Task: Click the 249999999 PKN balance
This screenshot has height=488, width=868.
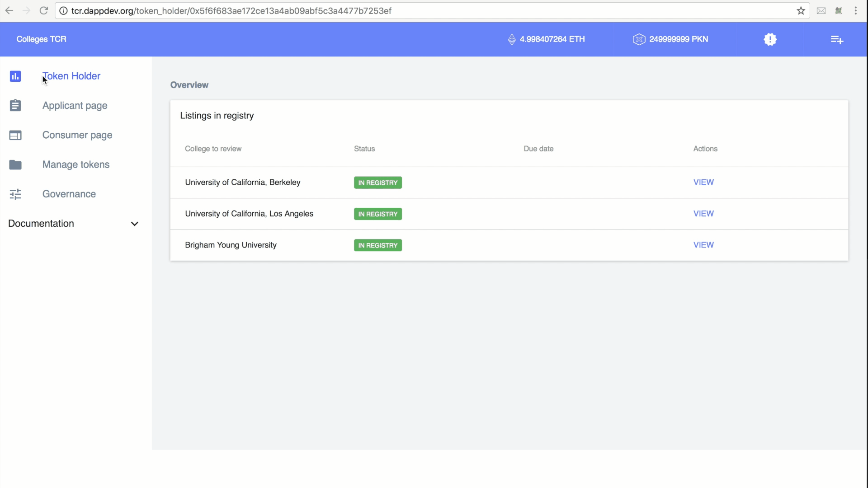Action: coord(679,39)
